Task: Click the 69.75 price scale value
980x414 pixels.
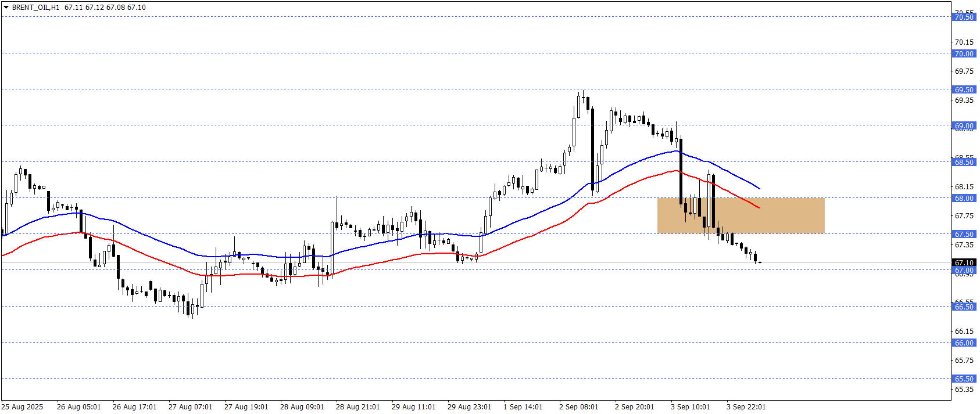Action: click(964, 71)
